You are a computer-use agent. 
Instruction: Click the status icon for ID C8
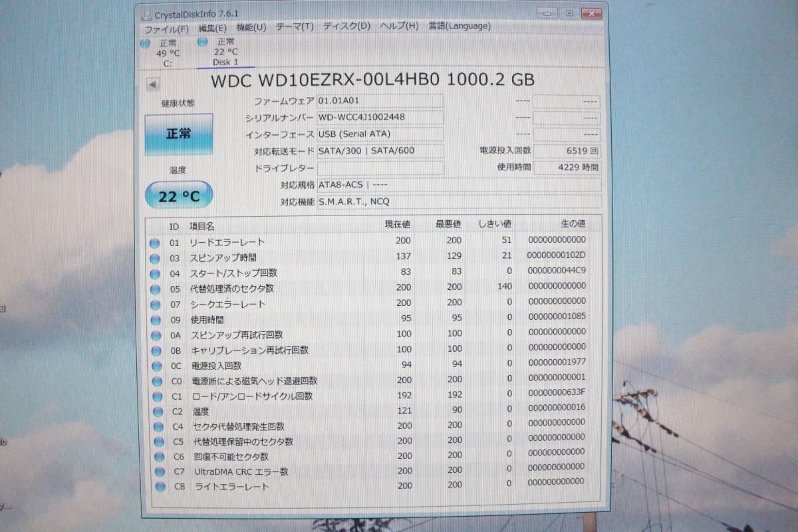pyautogui.click(x=160, y=487)
